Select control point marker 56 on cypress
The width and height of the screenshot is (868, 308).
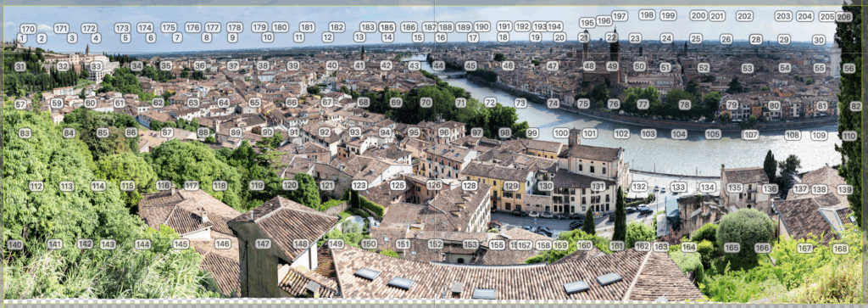pyautogui.click(x=849, y=68)
